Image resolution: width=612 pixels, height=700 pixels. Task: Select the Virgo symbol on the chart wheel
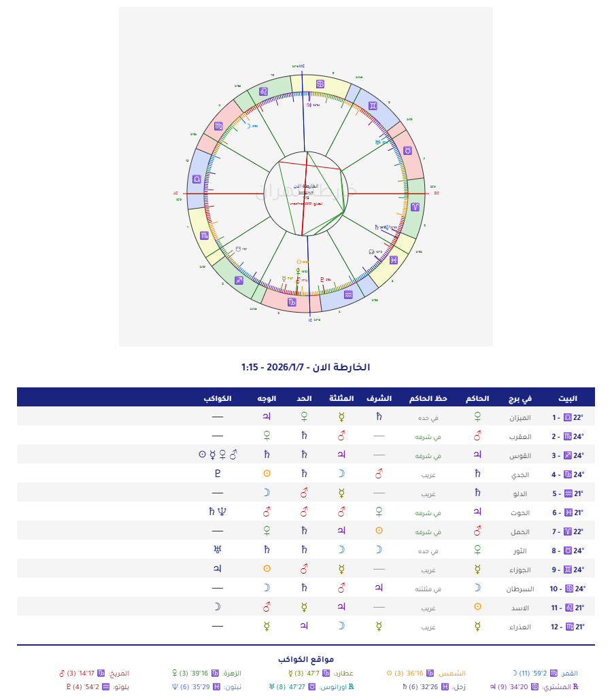click(218, 126)
